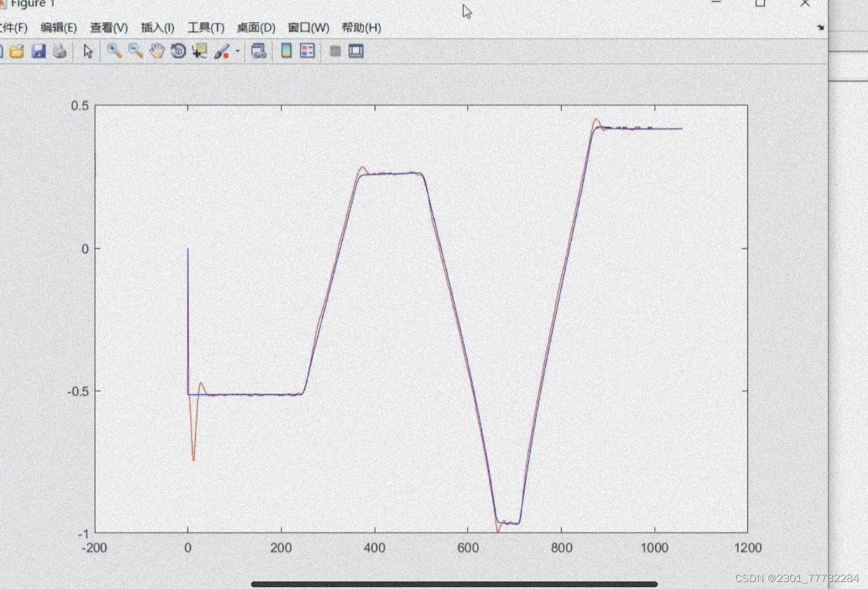868x589 pixels.
Task: Maximize the Figure 1 window
Action: tap(760, 3)
